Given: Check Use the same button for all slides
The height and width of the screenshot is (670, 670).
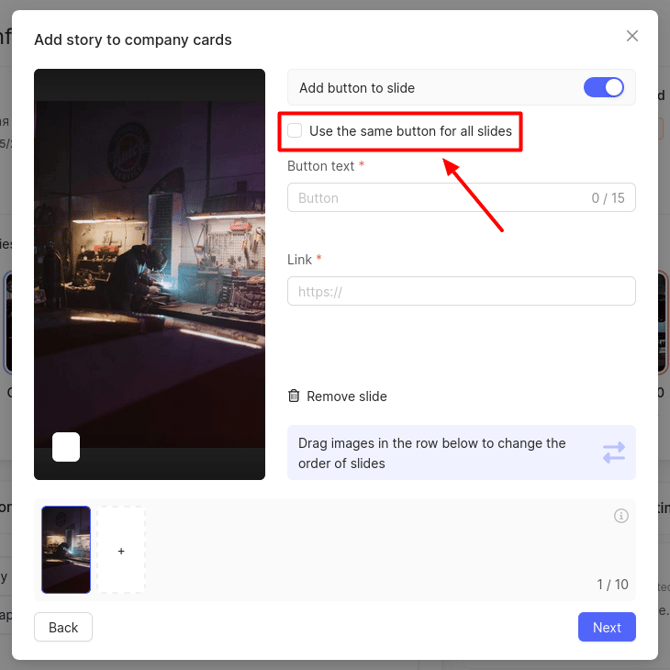Looking at the screenshot, I should (x=295, y=131).
